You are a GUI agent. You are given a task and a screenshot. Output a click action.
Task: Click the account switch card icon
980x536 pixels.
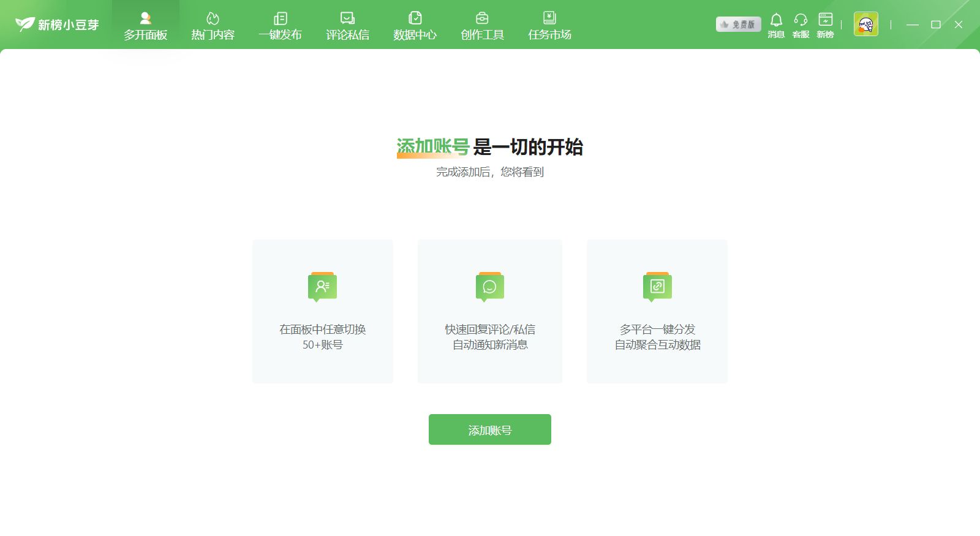(323, 287)
